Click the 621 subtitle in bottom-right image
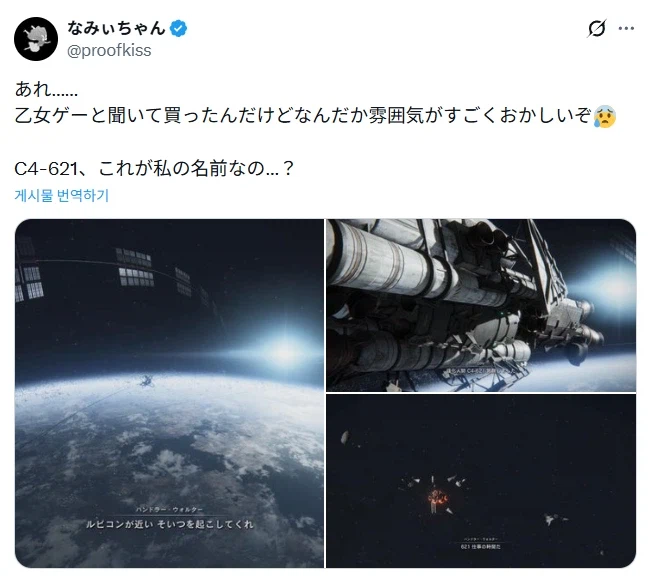Screen dimensions: 650x576 click(x=480, y=547)
